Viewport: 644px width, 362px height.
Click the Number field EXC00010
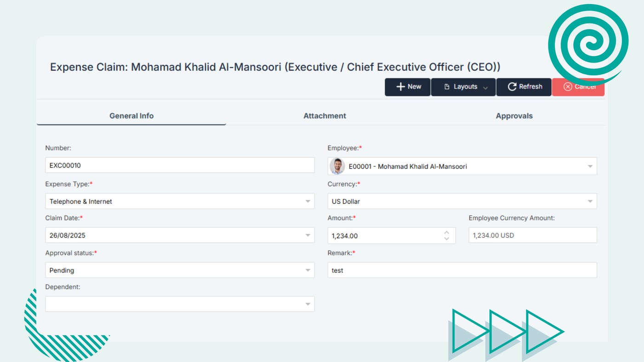179,165
